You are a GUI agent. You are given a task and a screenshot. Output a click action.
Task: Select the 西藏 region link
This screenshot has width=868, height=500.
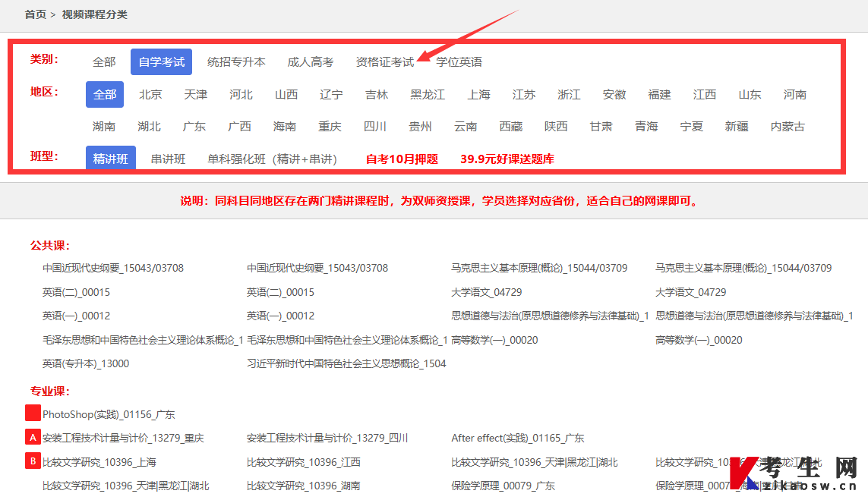click(x=510, y=127)
